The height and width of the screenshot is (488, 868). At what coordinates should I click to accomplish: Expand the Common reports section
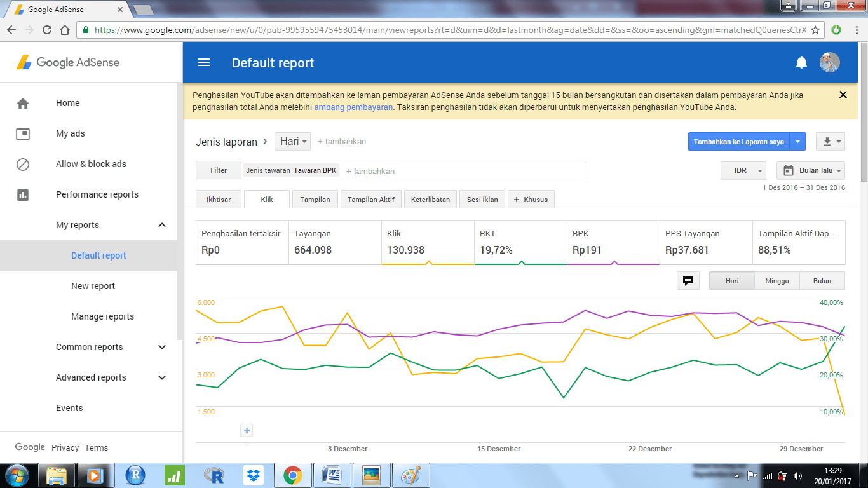(162, 347)
